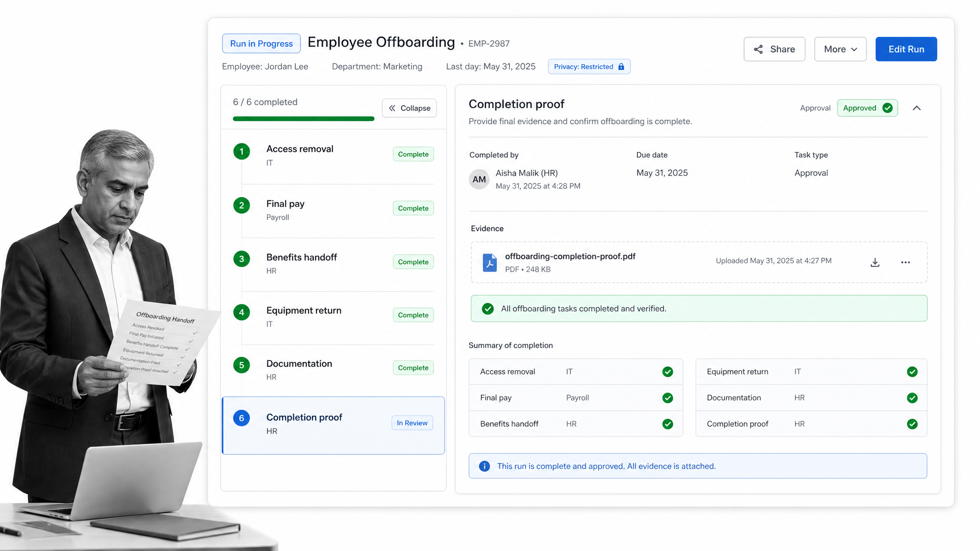Click the check mark for Completion proof summary
The height and width of the screenshot is (551, 980).
(912, 424)
